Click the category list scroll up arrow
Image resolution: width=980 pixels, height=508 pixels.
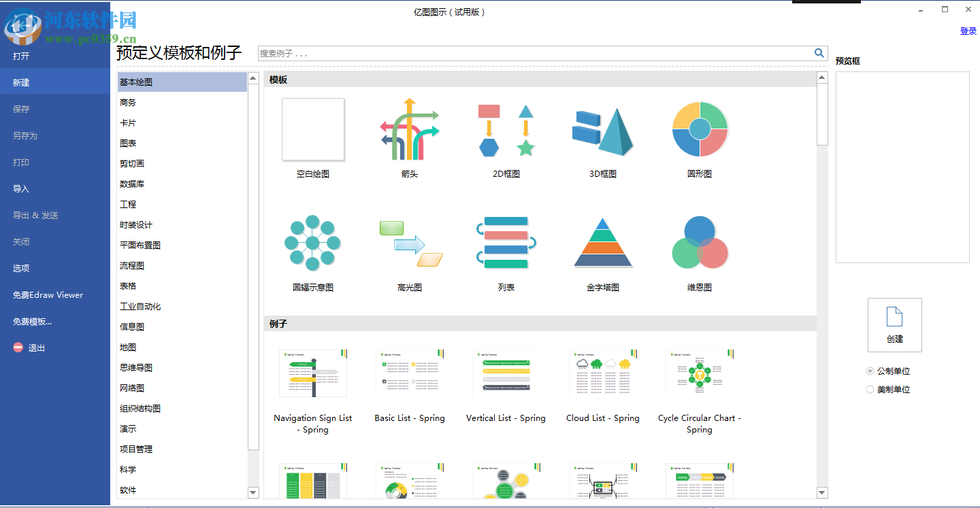tap(253, 78)
